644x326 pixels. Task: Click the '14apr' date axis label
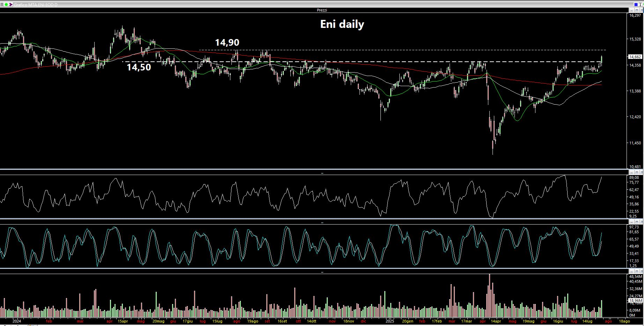click(x=496, y=321)
